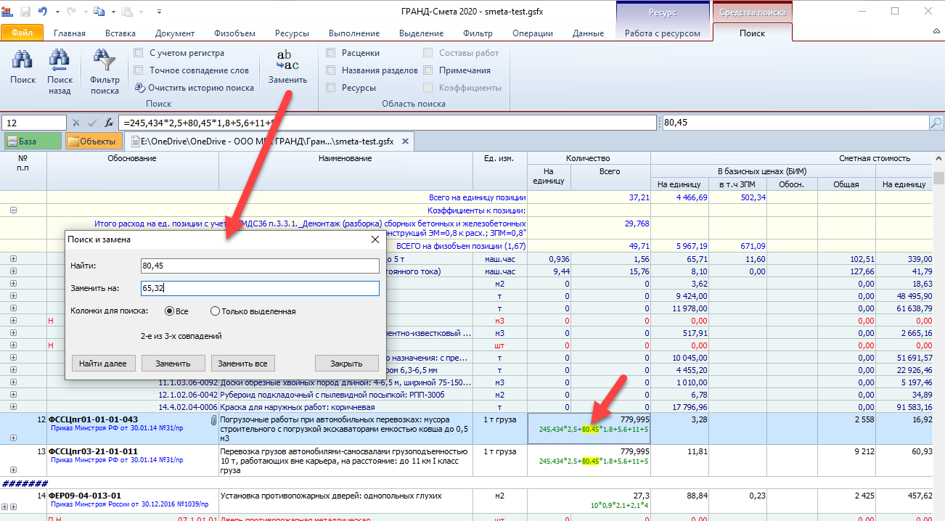Image resolution: width=945 pixels, height=521 pixels.
Task: Click the Copy icon in quick access toolbar
Action: click(99, 11)
